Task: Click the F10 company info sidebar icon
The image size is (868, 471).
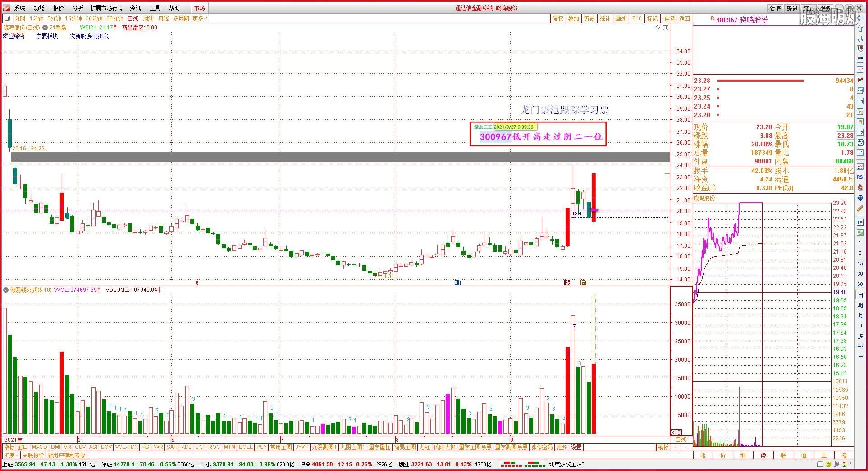Action: 860,101
